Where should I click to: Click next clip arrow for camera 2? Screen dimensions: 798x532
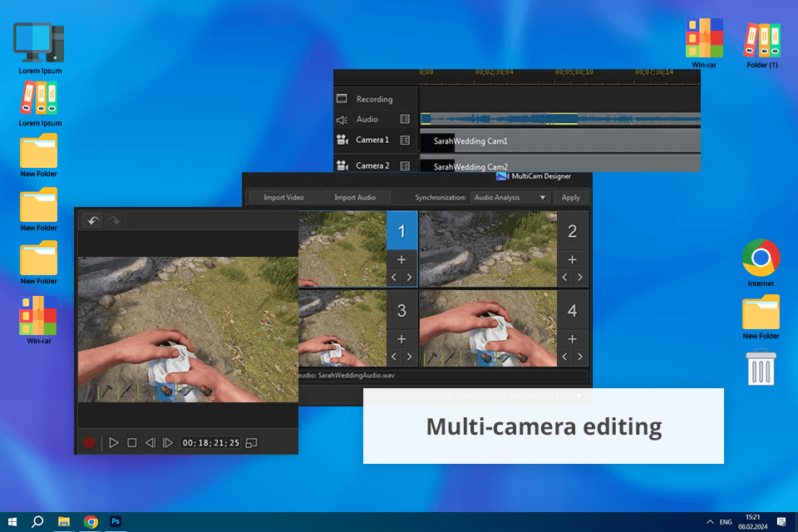[579, 278]
